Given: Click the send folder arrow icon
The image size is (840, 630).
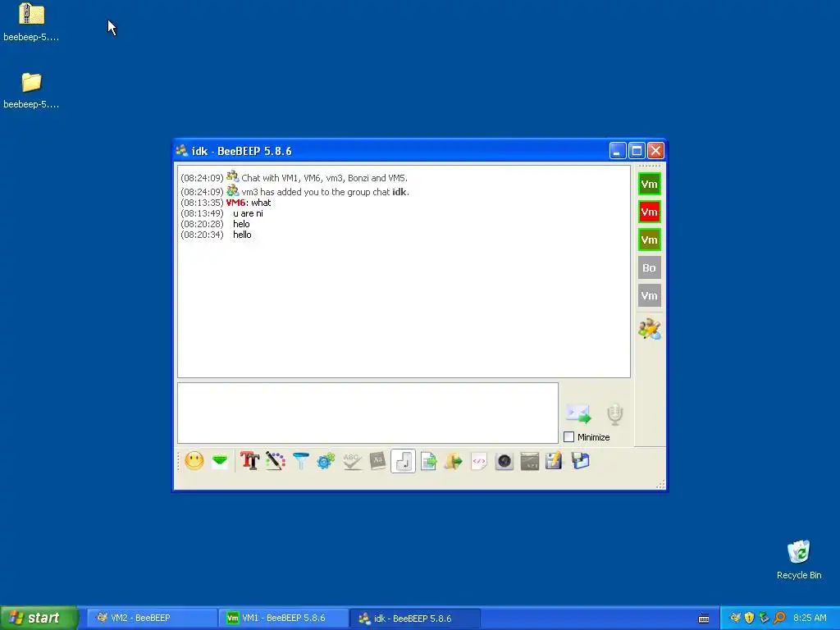Looking at the screenshot, I should click(x=453, y=461).
